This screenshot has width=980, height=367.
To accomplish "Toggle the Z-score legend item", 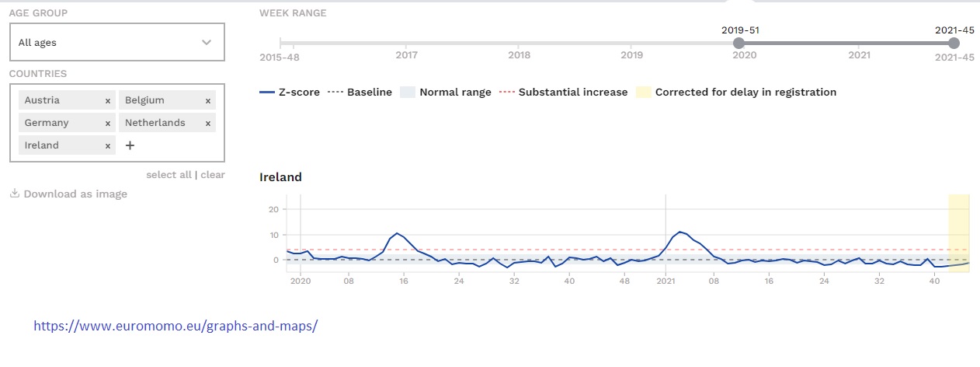I will [289, 92].
